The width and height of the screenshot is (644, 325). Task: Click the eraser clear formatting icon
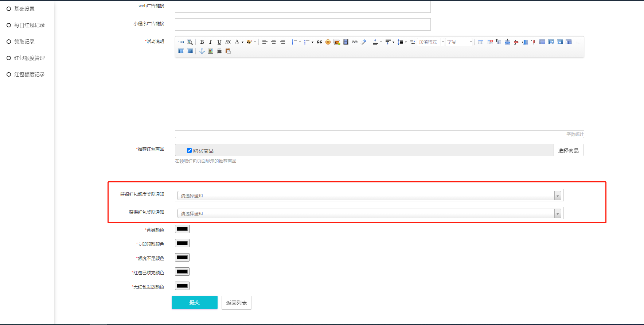pyautogui.click(x=363, y=42)
